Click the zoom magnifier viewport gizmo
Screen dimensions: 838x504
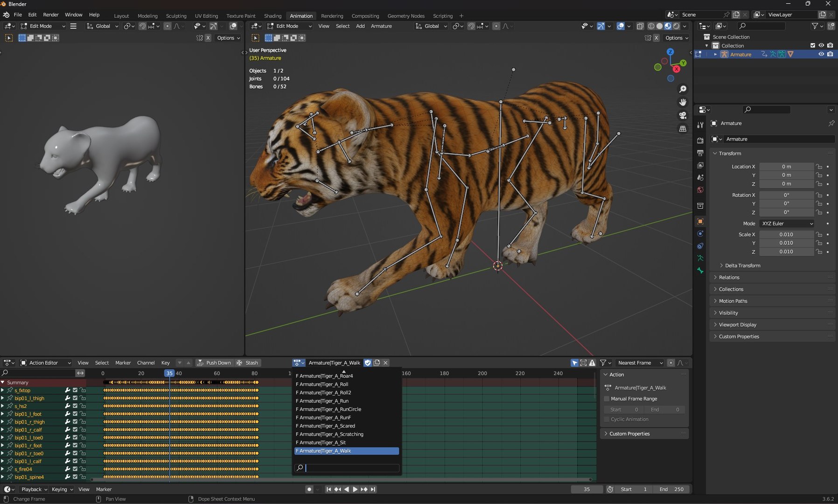click(683, 89)
